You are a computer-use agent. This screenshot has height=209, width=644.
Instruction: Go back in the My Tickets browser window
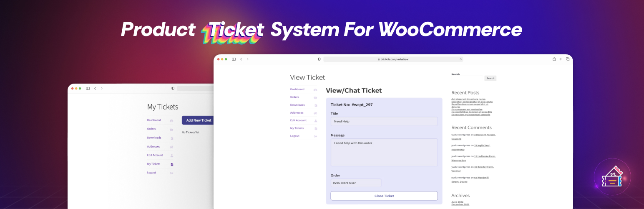(95, 89)
